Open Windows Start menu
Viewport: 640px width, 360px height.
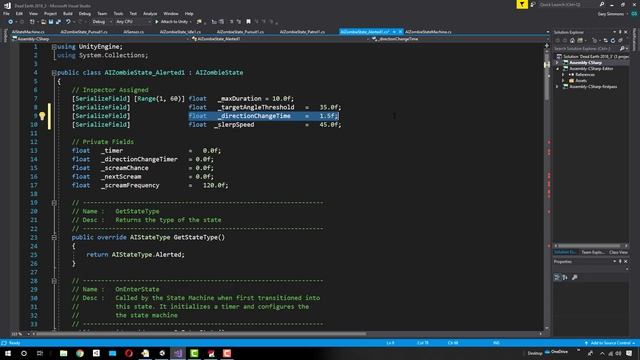(8, 353)
